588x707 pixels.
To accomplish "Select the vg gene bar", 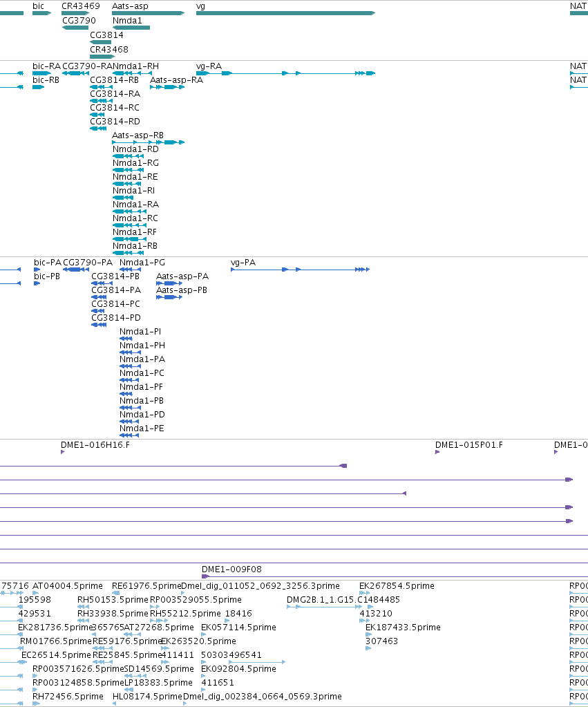I will pyautogui.click(x=285, y=13).
